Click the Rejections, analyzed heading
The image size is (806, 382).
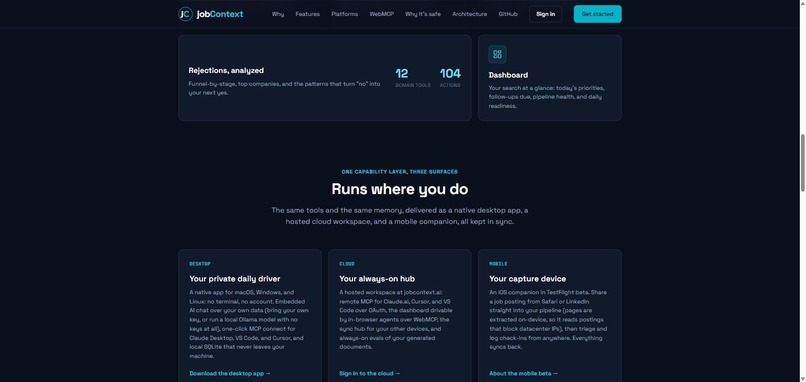226,70
